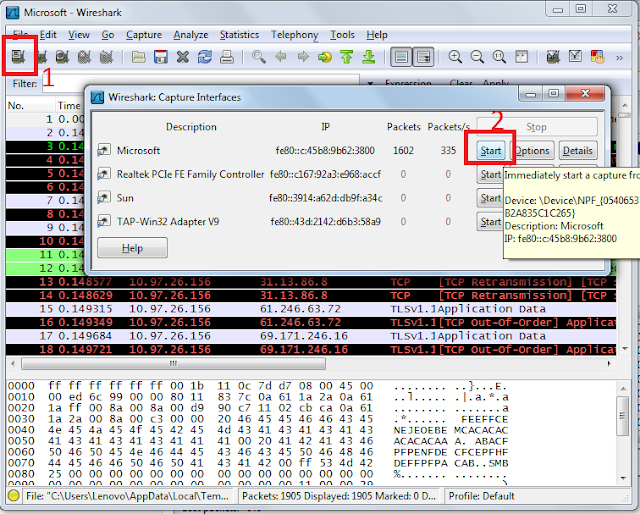Viewport: 640px width, 514px height.
Task: Click the Microsoft interface row icon
Action: [x=104, y=150]
